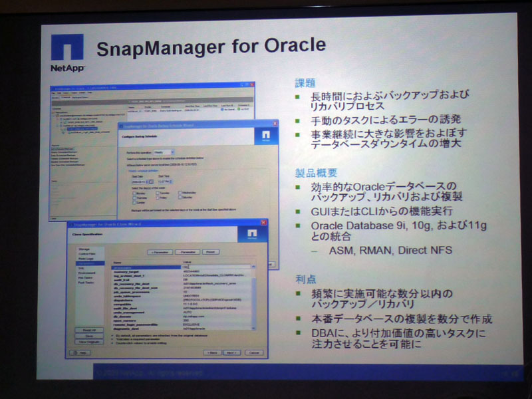This screenshot has width=532, height=399.
Task: Select the highlighted schedule item in the main window tree
Action: (82, 128)
